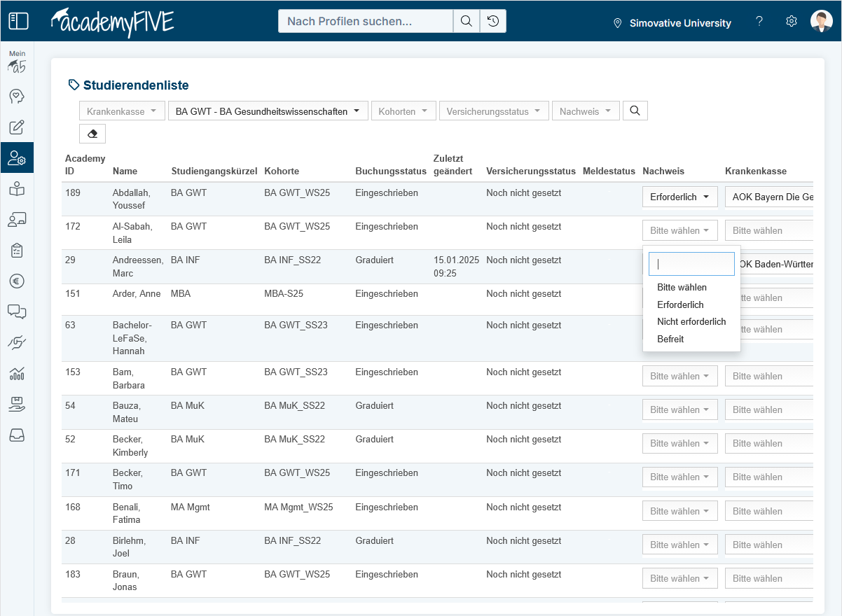This screenshot has height=616, width=842.
Task: Open the help question mark icon
Action: (x=759, y=21)
